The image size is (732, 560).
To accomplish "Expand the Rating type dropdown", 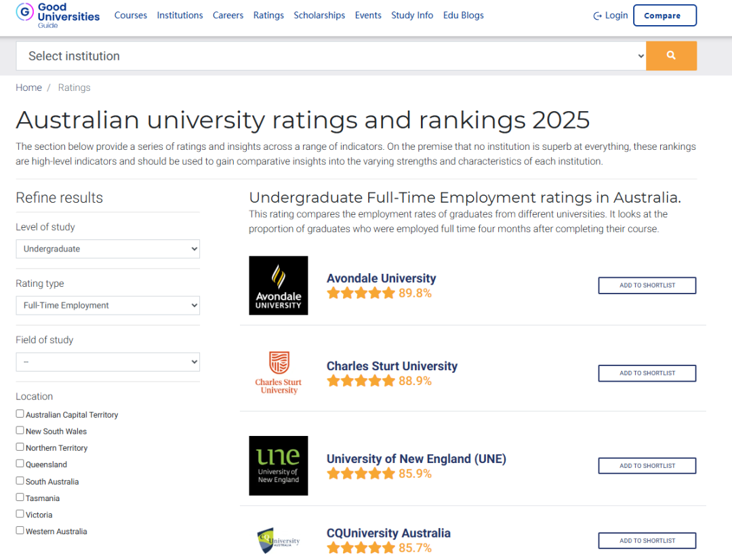I will coord(108,306).
